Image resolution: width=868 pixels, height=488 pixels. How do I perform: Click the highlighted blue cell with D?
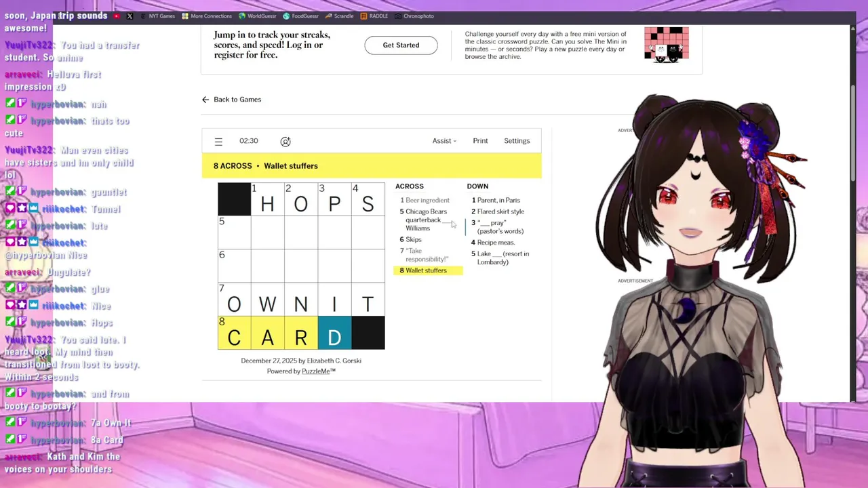click(334, 332)
